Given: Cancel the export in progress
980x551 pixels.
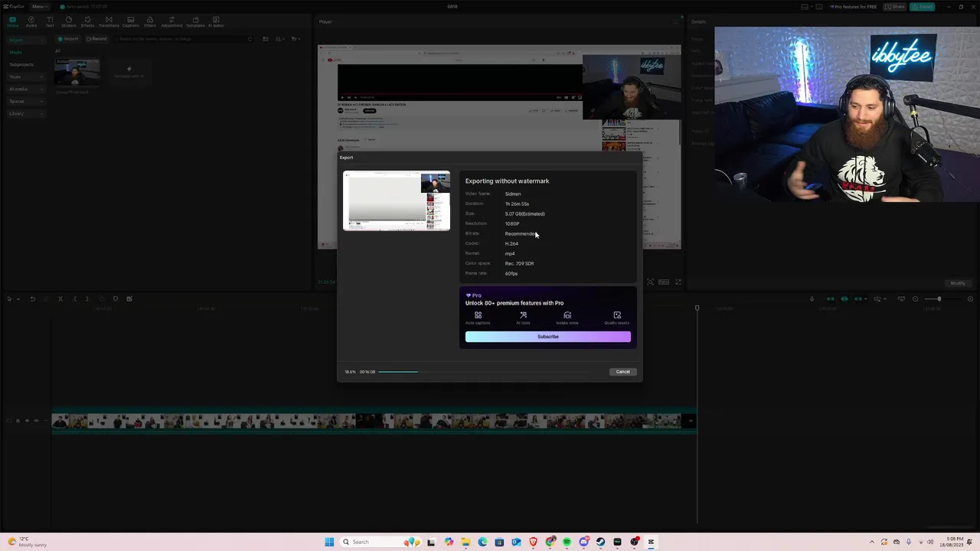Looking at the screenshot, I should click(x=622, y=372).
